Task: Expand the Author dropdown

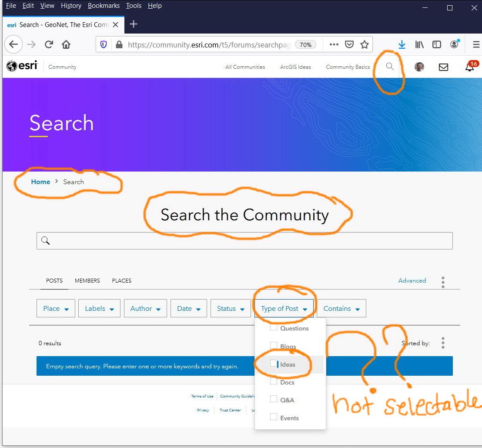Action: coord(145,308)
